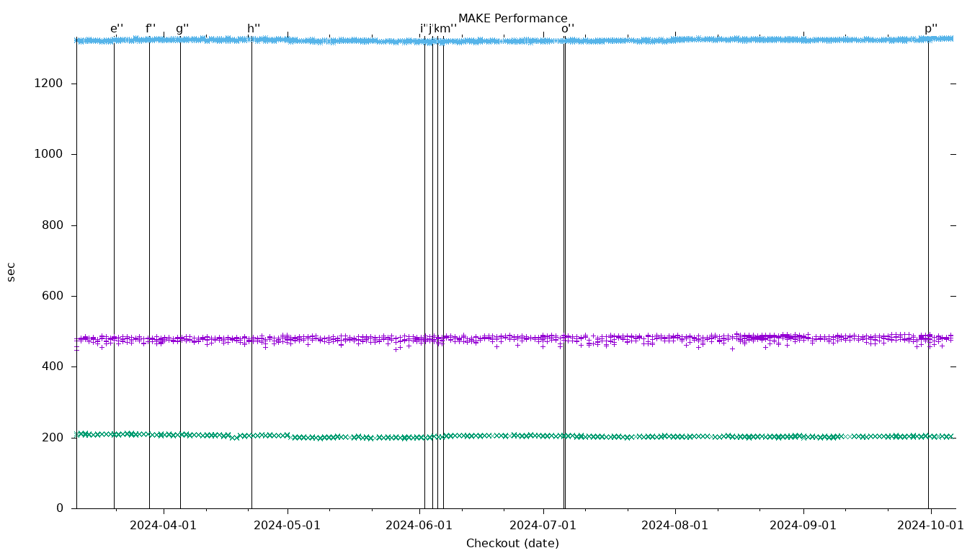Screen dimensions: 980x553
Task: Click the 800 y-axis tick label
Action: click(52, 225)
